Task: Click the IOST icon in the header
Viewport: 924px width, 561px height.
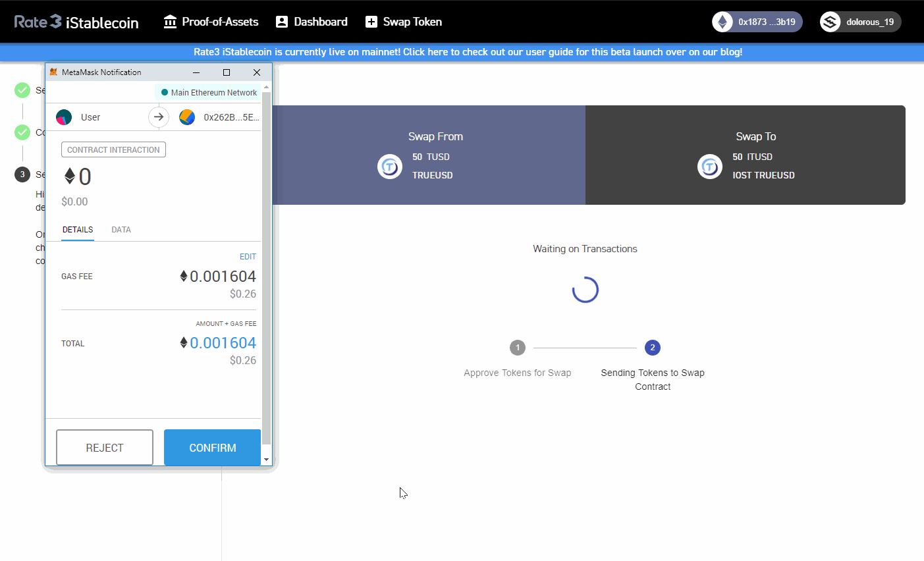Action: pyautogui.click(x=830, y=22)
